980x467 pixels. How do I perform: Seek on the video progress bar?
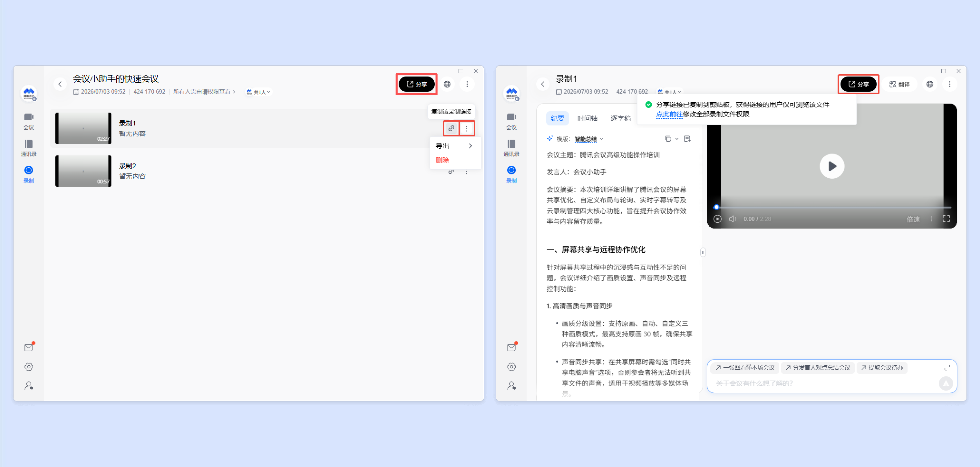tap(832, 207)
